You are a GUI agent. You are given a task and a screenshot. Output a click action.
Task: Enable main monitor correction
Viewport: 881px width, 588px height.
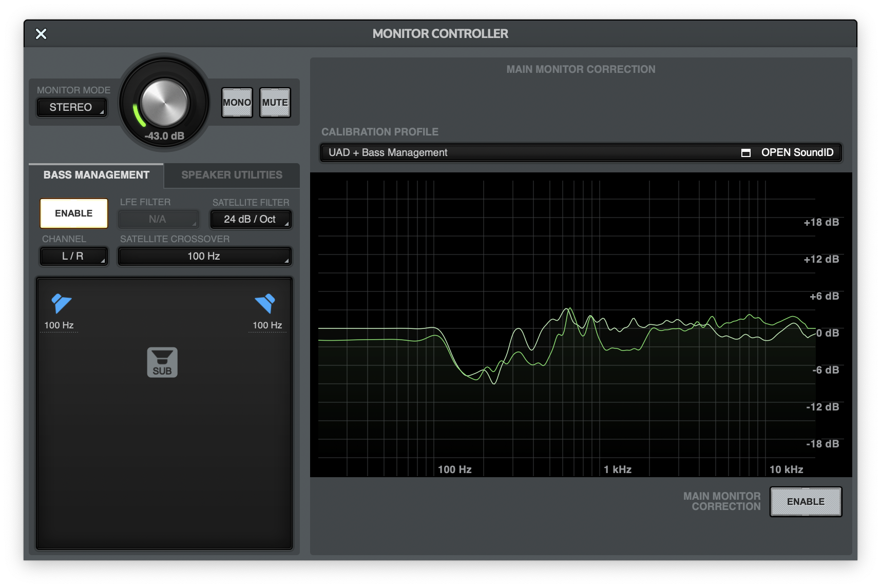(x=805, y=502)
